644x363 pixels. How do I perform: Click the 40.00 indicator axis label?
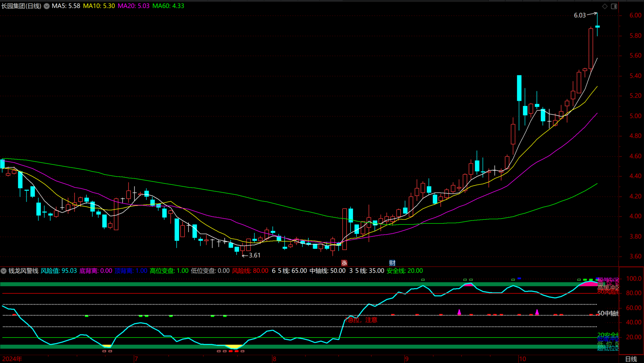[x=634, y=323]
